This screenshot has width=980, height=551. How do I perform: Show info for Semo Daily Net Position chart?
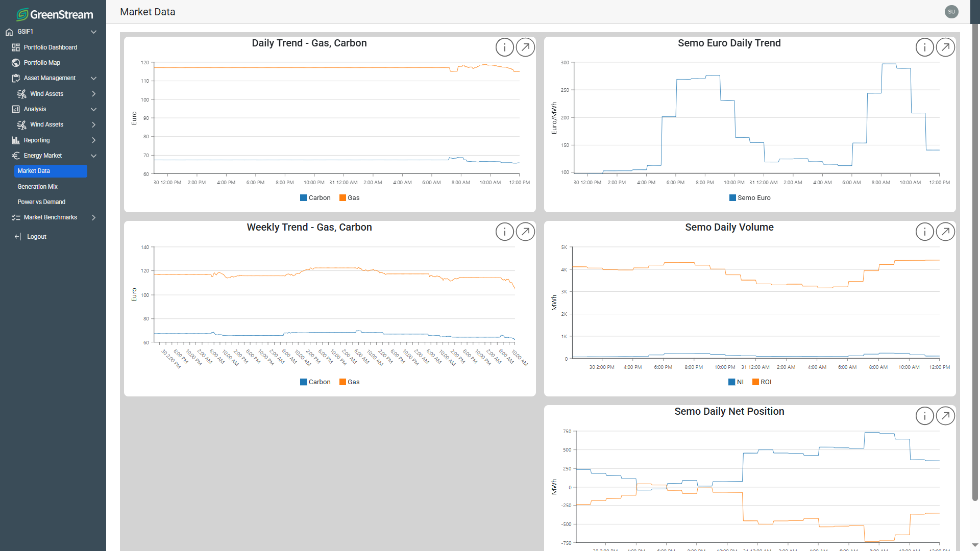pyautogui.click(x=924, y=416)
